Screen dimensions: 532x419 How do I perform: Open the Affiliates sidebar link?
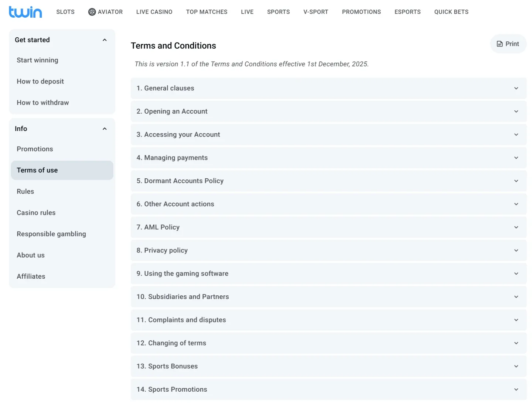tap(31, 277)
